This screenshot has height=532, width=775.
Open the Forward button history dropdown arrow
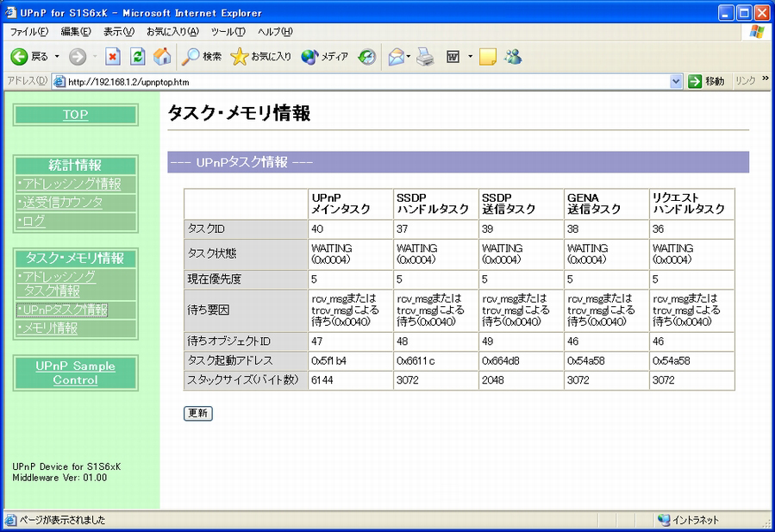pyautogui.click(x=95, y=57)
